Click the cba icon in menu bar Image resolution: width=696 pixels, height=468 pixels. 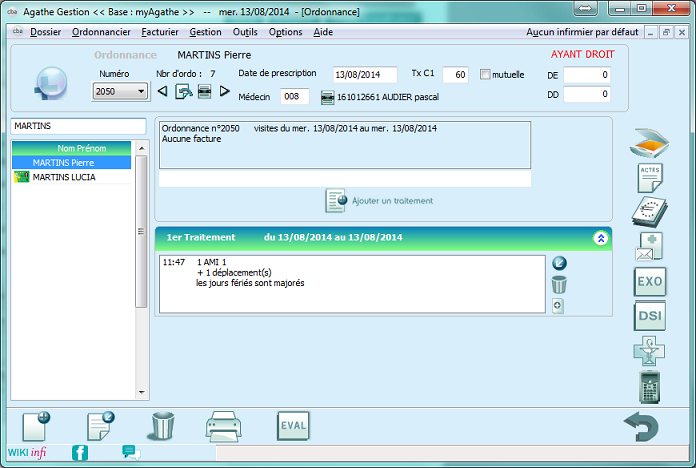18,31
